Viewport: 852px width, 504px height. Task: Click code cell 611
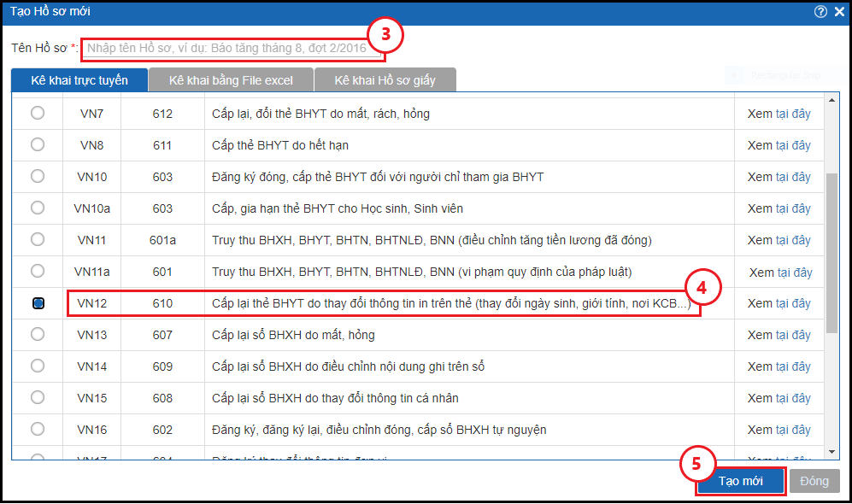click(x=162, y=145)
